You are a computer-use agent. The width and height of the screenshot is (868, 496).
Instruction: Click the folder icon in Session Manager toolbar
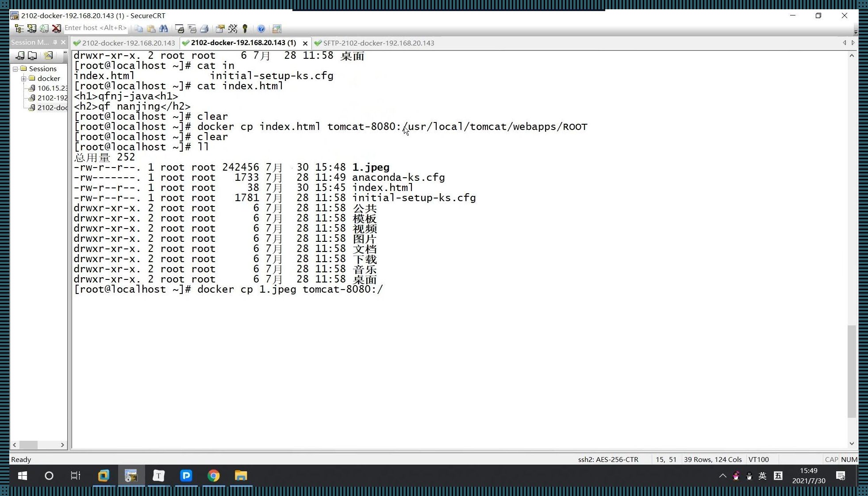tap(32, 55)
